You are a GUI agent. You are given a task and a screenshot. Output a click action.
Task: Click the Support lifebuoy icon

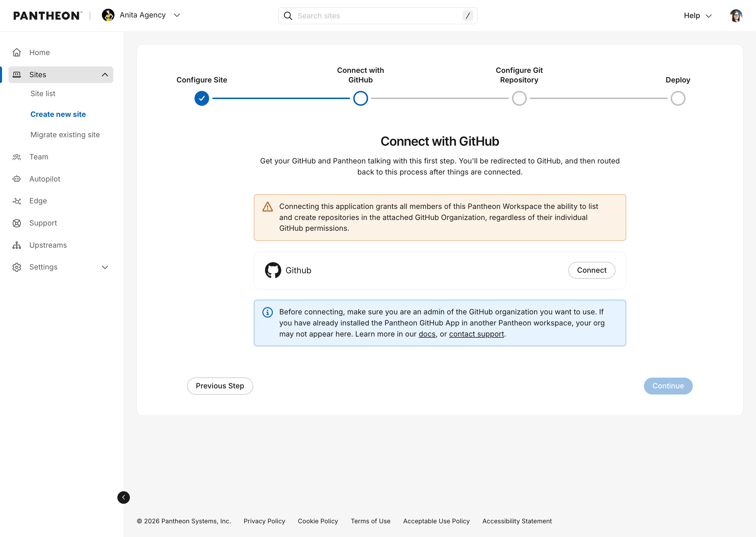click(17, 223)
